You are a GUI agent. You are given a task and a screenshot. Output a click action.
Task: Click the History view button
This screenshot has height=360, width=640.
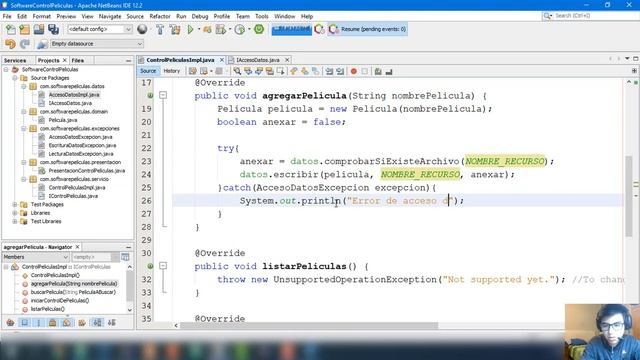171,71
